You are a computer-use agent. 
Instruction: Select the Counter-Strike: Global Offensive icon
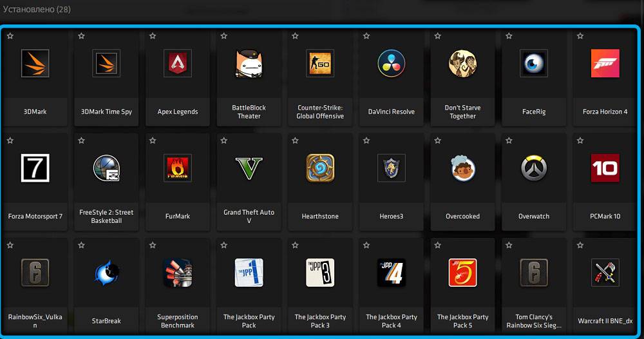(320, 63)
